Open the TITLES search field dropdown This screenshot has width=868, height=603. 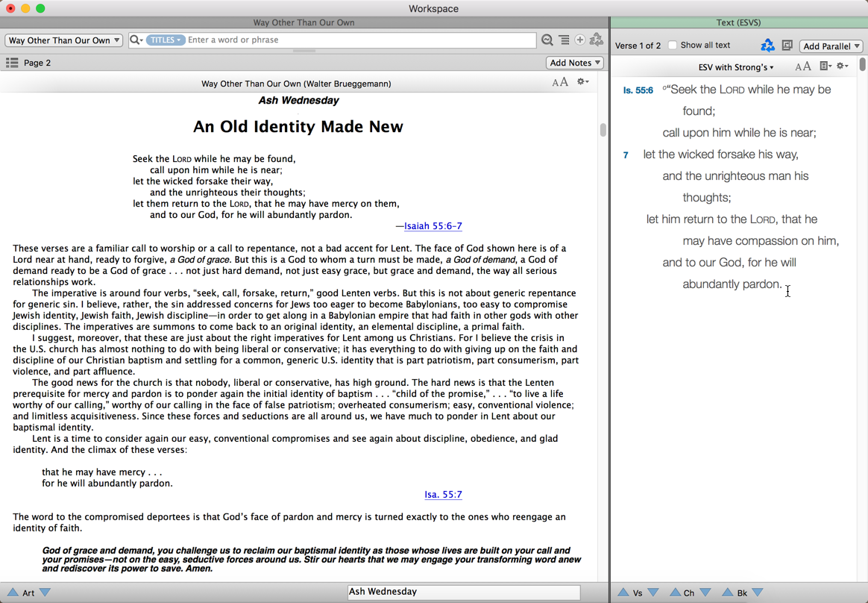pos(166,40)
